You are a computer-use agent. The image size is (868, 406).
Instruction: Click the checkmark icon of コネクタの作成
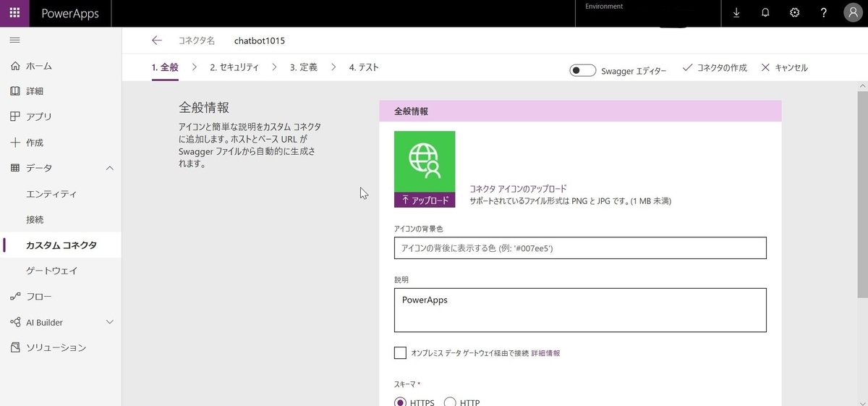[x=688, y=67]
